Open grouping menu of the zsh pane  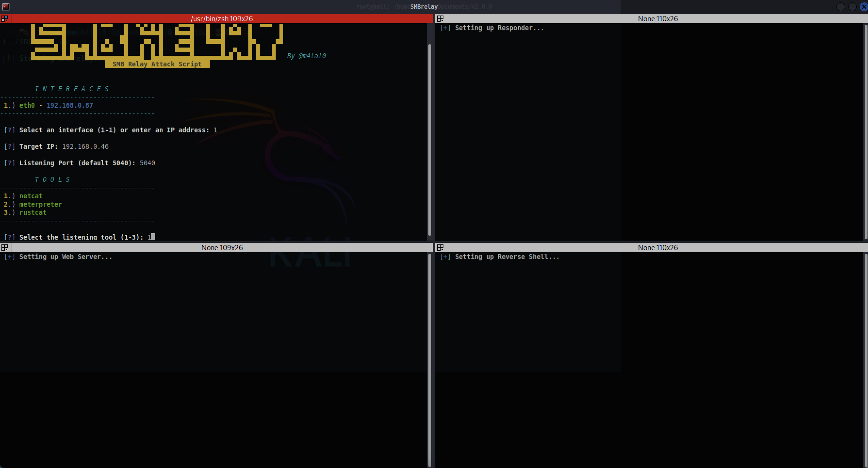(5, 19)
